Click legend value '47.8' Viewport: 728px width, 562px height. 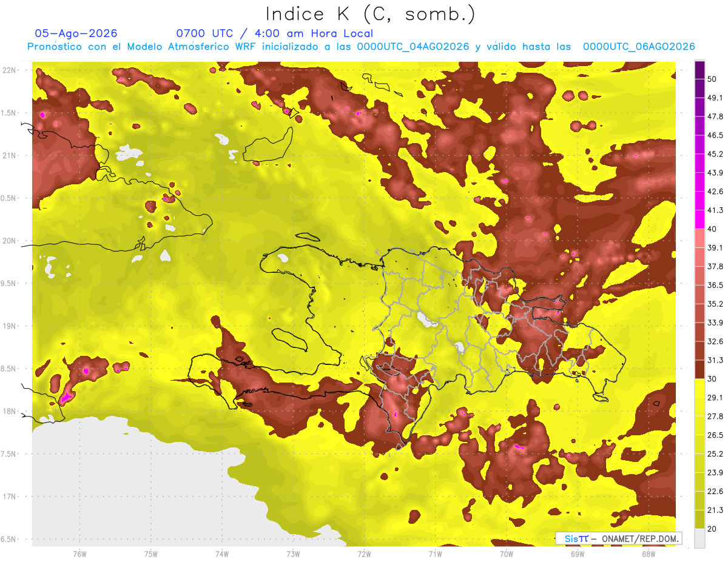pos(715,116)
